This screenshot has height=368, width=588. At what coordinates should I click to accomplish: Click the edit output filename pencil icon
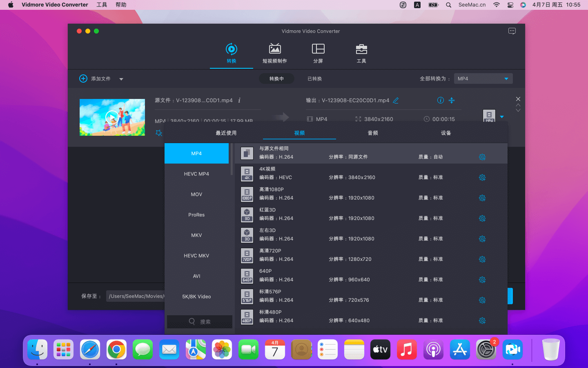point(396,101)
